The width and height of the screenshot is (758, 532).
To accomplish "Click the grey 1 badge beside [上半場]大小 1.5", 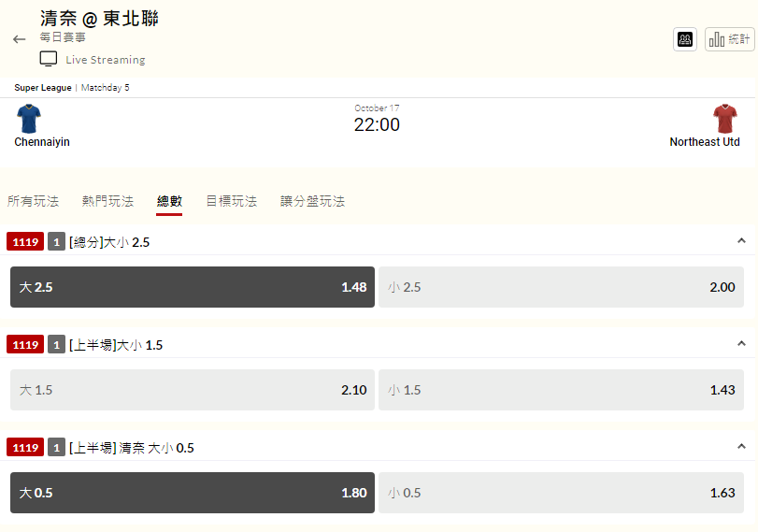I will tap(57, 345).
